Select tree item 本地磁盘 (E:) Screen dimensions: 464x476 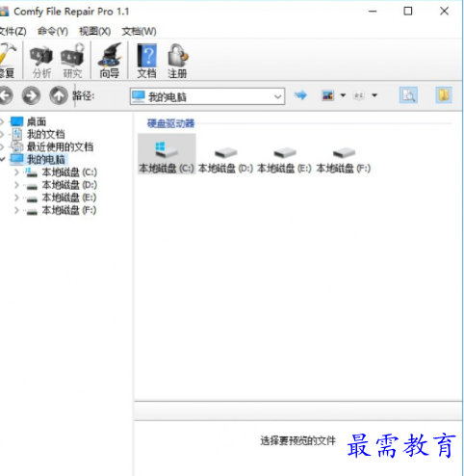click(x=69, y=198)
